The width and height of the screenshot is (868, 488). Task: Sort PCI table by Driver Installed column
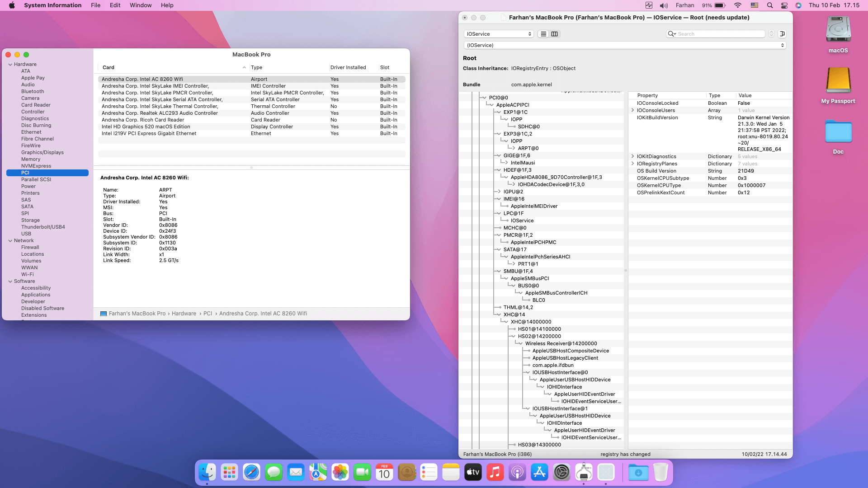point(354,67)
